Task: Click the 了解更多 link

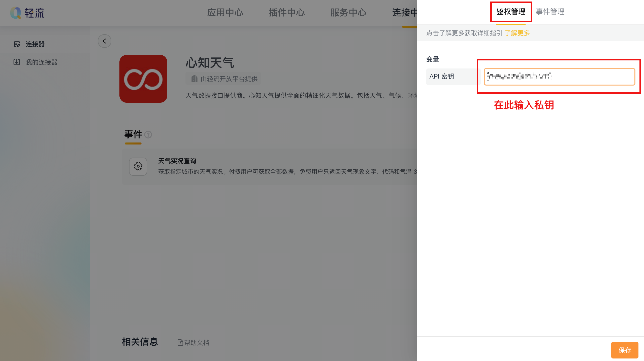Action: click(x=518, y=33)
